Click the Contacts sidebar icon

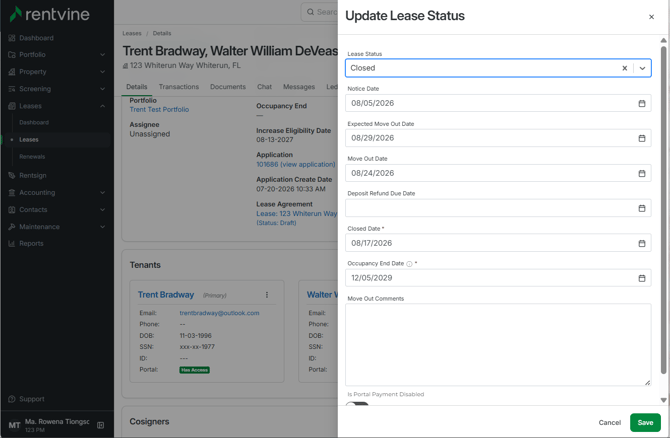tap(12, 210)
